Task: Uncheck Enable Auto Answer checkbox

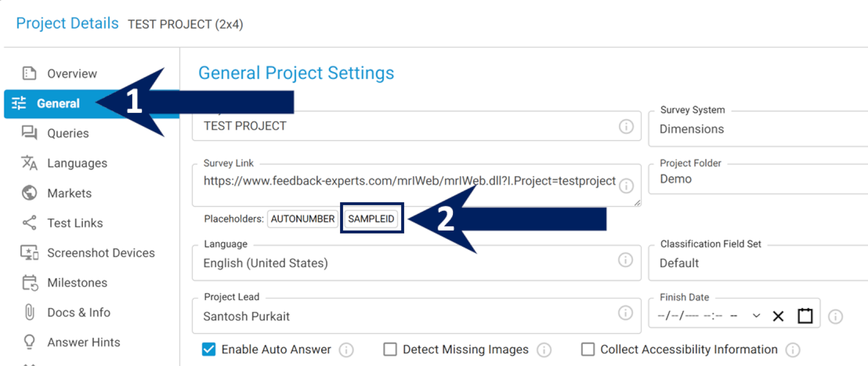Action: coord(208,349)
